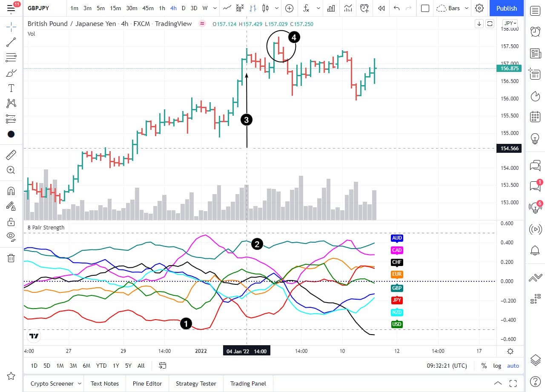Open the hamburger main menu
This screenshot has width=545, height=392.
click(11, 8)
